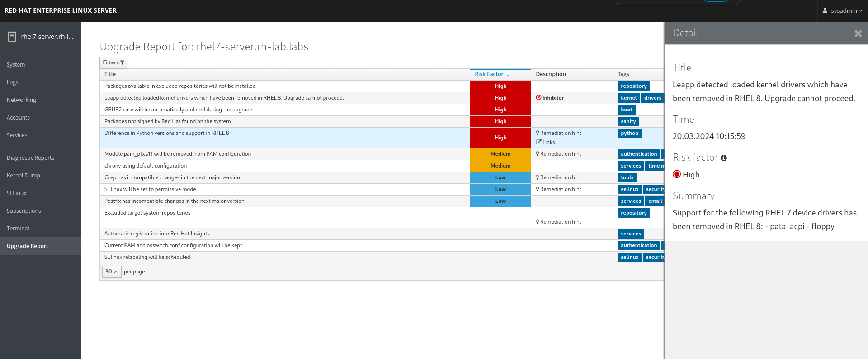868x359 pixels.
Task: Click the funnel icon on Filters
Action: (x=122, y=62)
